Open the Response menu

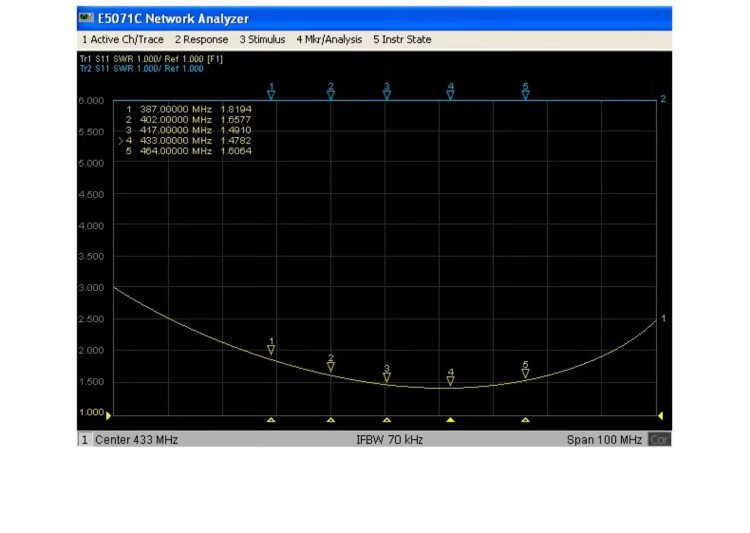click(201, 40)
